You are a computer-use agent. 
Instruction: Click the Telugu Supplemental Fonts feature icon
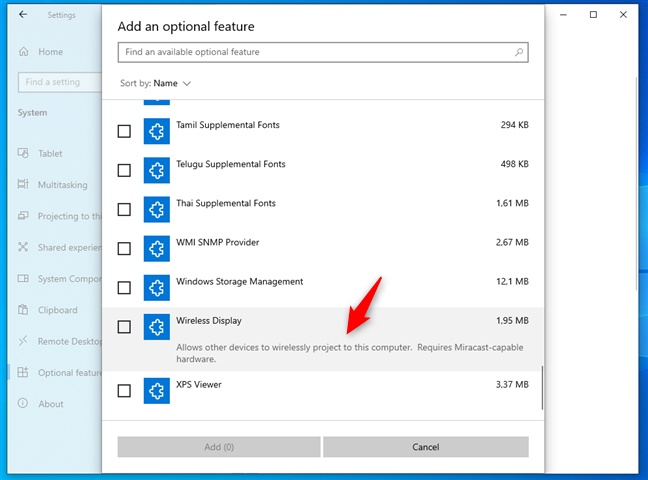(x=157, y=170)
